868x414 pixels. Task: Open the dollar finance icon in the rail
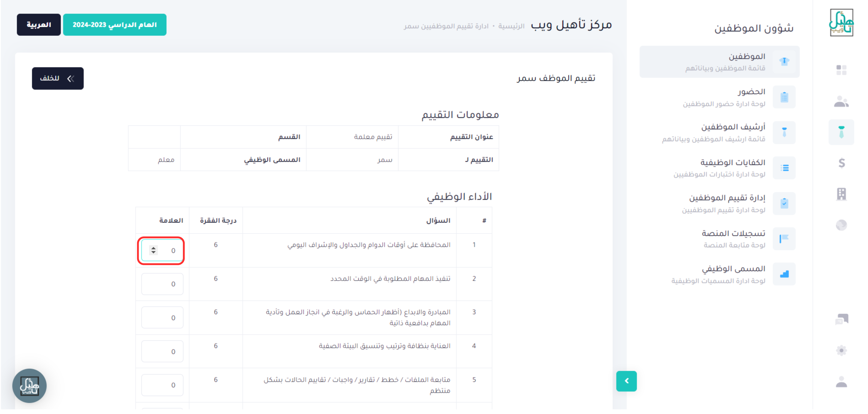841,163
